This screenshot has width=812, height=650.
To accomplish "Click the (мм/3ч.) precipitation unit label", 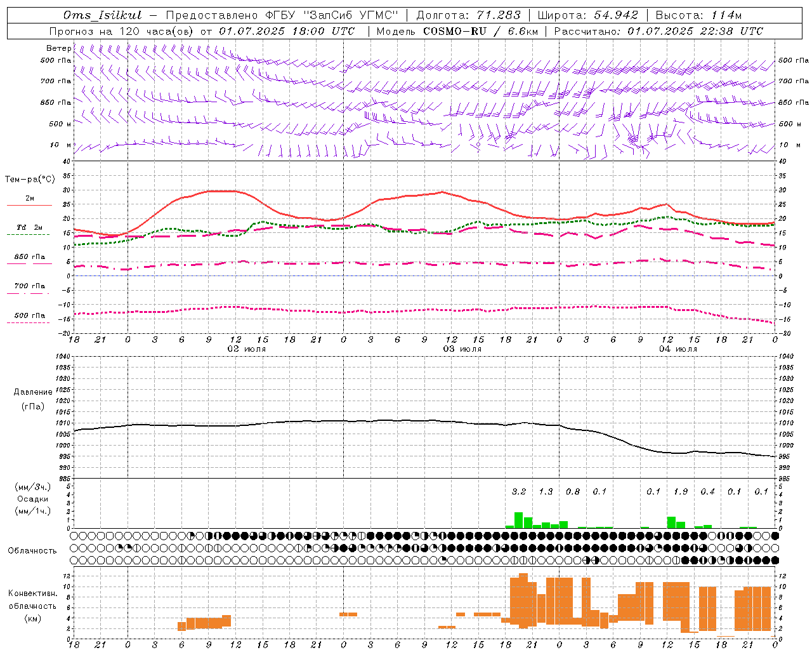I will point(32,487).
